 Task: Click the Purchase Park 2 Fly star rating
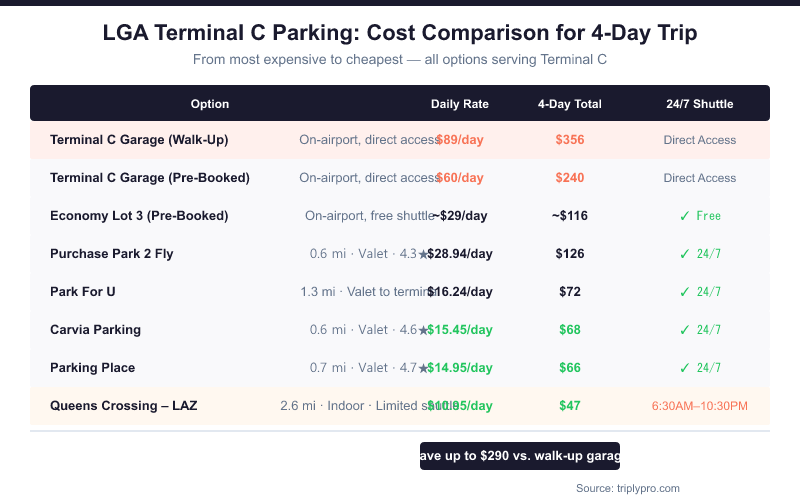[x=423, y=254]
